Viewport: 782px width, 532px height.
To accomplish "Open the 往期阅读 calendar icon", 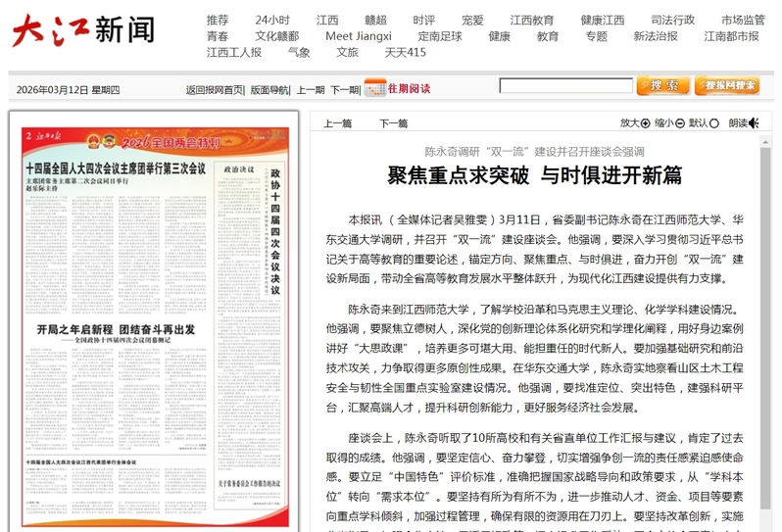I will coord(373,88).
